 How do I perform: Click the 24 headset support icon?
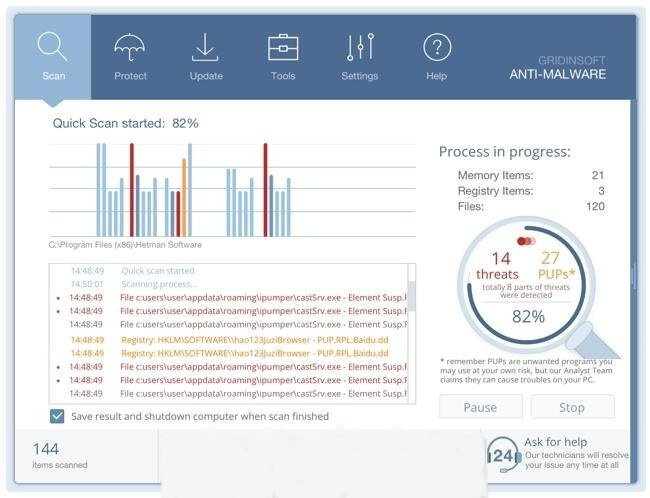[x=503, y=455]
